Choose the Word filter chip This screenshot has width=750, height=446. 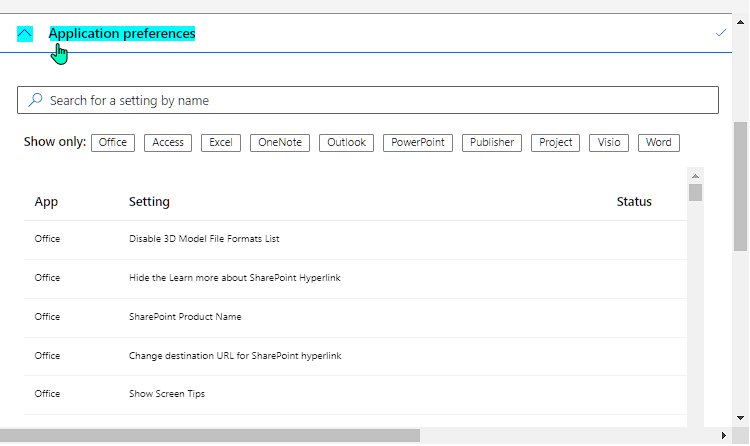pyautogui.click(x=659, y=143)
